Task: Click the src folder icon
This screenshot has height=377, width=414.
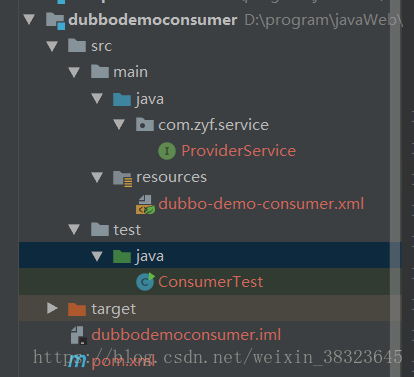Action: pos(77,45)
